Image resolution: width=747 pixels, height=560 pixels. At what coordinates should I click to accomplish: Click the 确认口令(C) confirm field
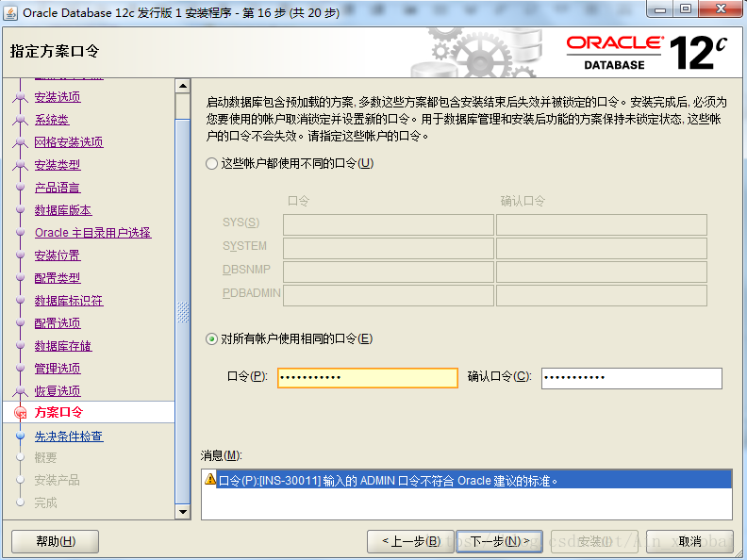pyautogui.click(x=631, y=378)
